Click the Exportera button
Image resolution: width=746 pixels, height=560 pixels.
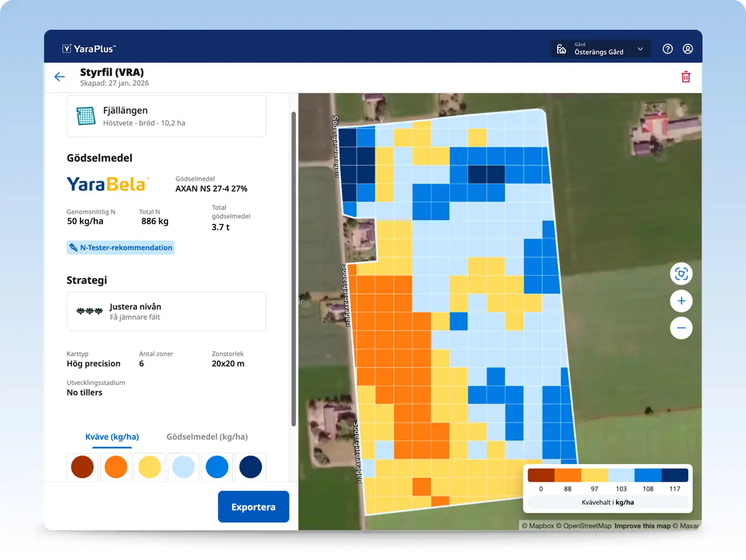[253, 507]
